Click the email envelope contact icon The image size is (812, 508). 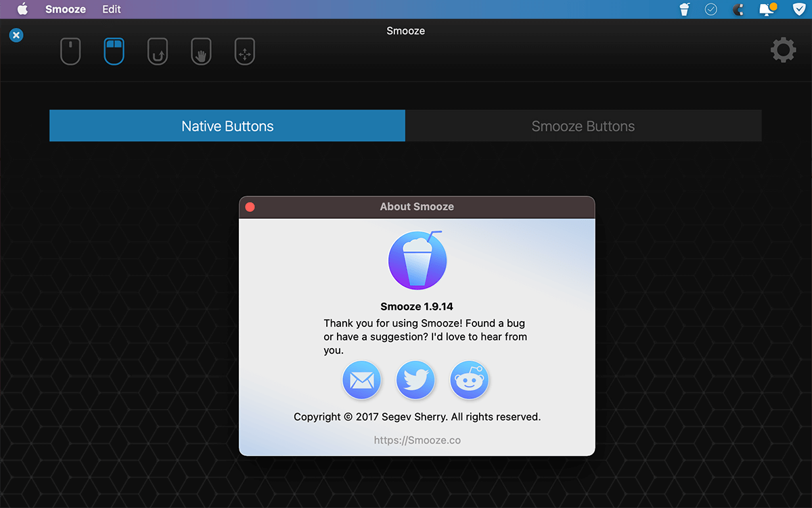361,381
